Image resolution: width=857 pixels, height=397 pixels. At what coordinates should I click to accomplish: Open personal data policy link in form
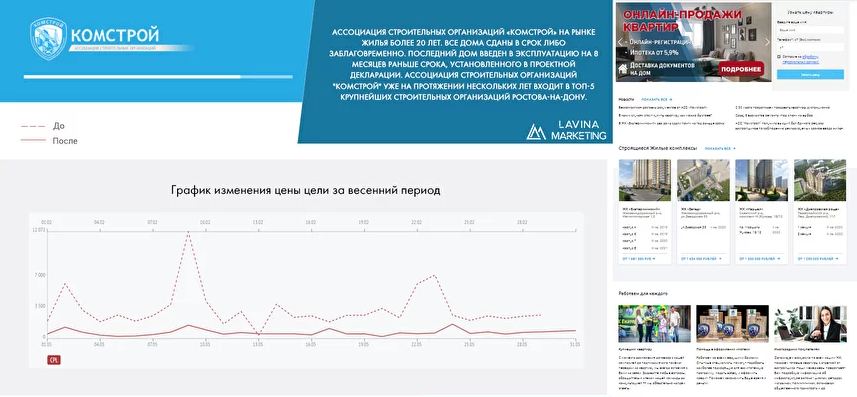pyautogui.click(x=801, y=60)
